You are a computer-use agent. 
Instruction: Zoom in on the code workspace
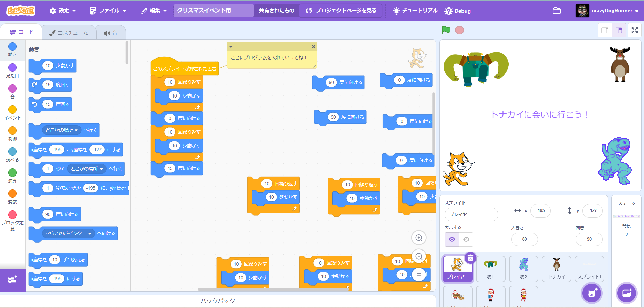click(419, 238)
